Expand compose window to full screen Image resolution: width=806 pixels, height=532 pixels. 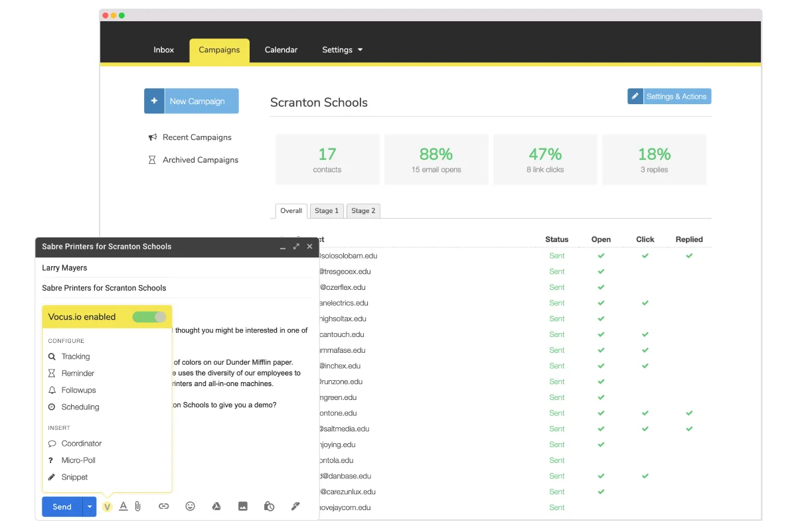coord(296,246)
